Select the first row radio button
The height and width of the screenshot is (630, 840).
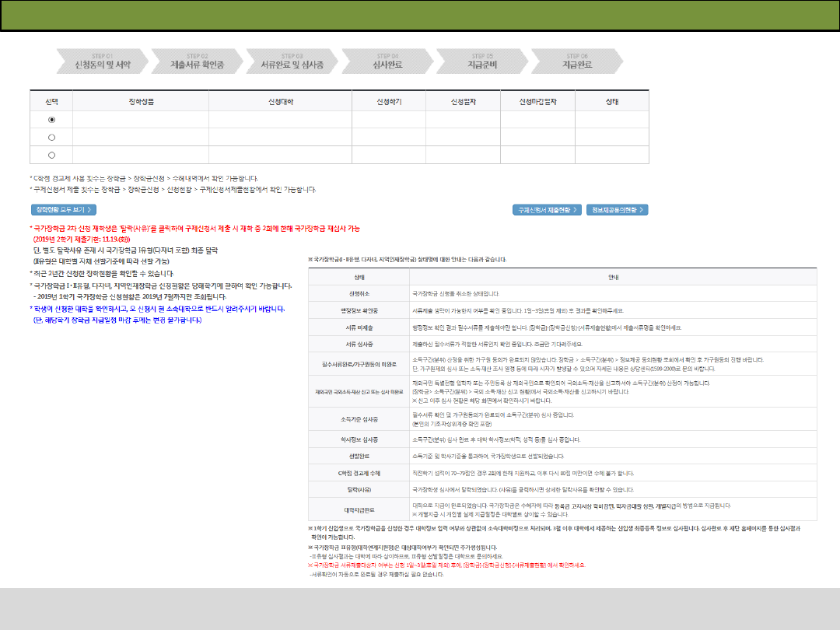52,119
